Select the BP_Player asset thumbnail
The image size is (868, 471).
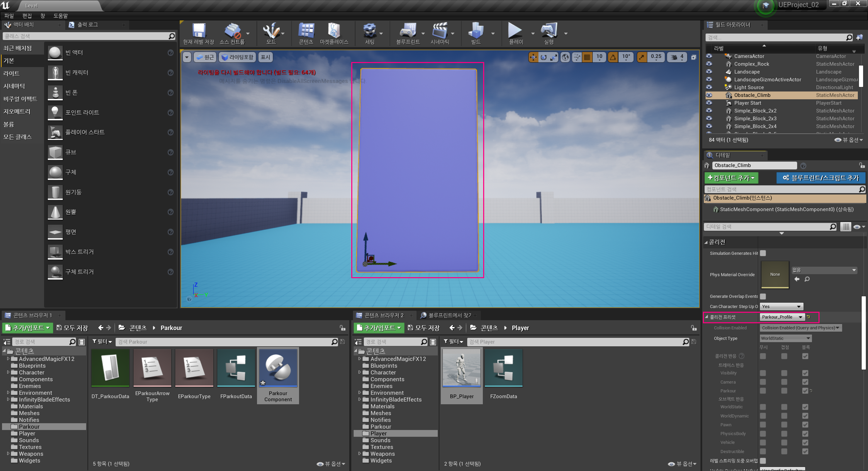coord(461,368)
